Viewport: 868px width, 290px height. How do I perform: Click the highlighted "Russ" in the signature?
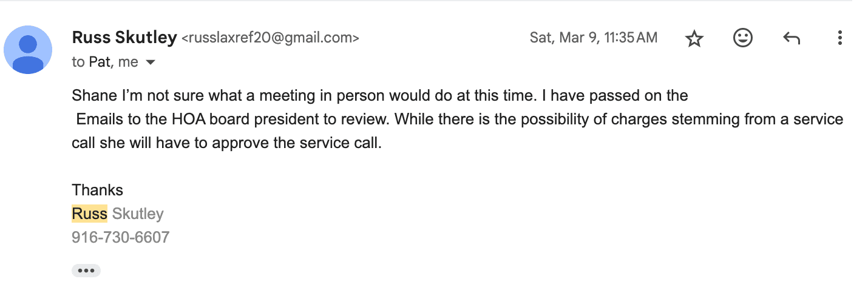89,214
